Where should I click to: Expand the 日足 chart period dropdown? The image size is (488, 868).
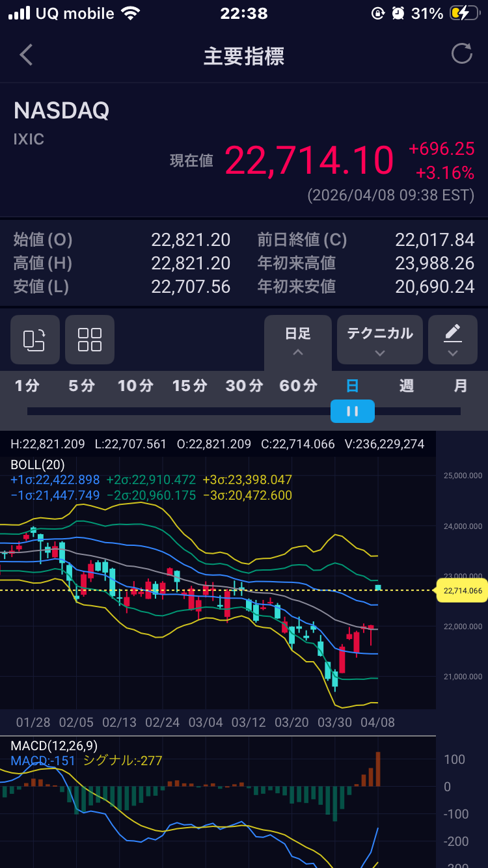pyautogui.click(x=298, y=340)
